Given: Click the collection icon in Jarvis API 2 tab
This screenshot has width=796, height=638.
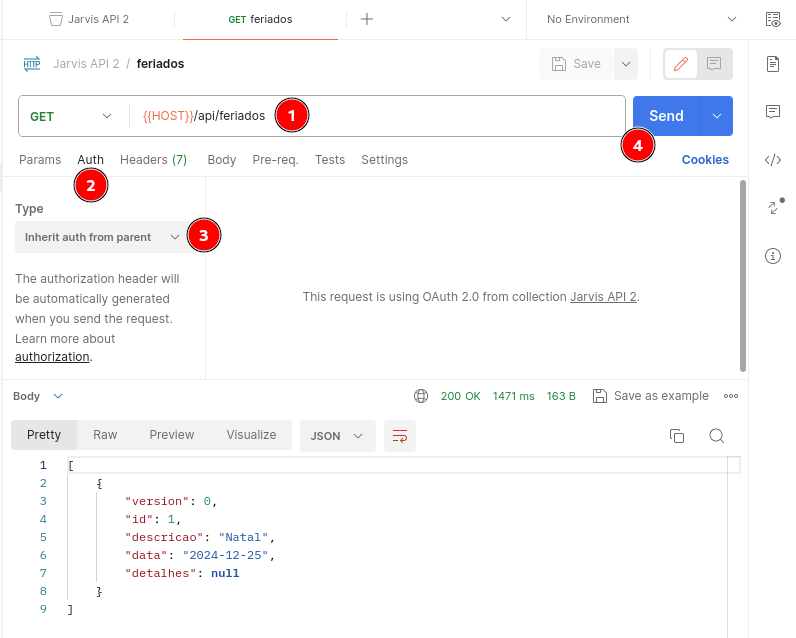Looking at the screenshot, I should [55, 19].
